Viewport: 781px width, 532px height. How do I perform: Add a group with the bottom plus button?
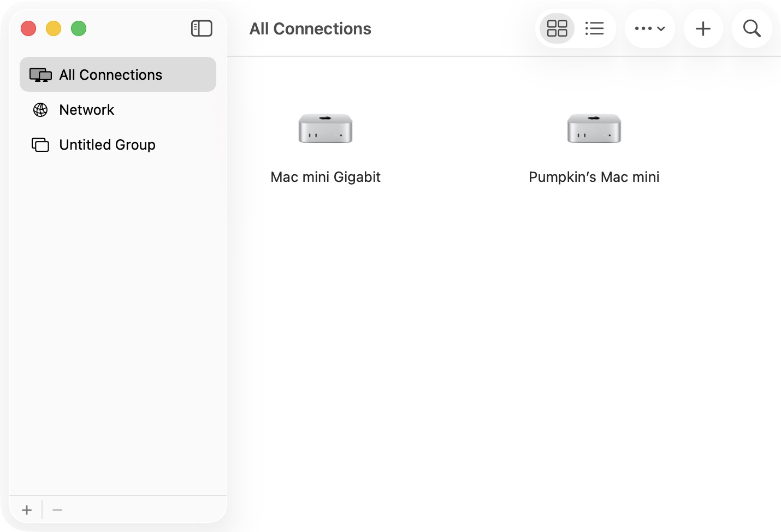26,510
